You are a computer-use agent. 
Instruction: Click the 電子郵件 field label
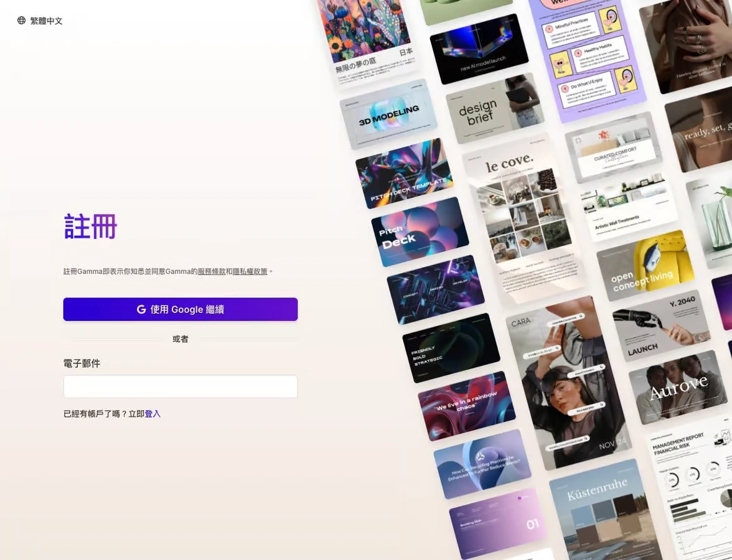point(82,363)
